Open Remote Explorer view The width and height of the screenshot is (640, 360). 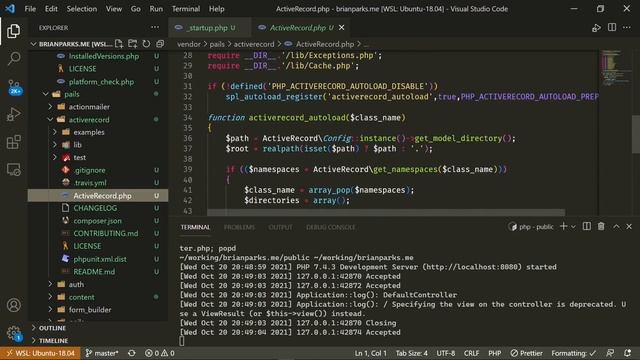[x=13, y=169]
